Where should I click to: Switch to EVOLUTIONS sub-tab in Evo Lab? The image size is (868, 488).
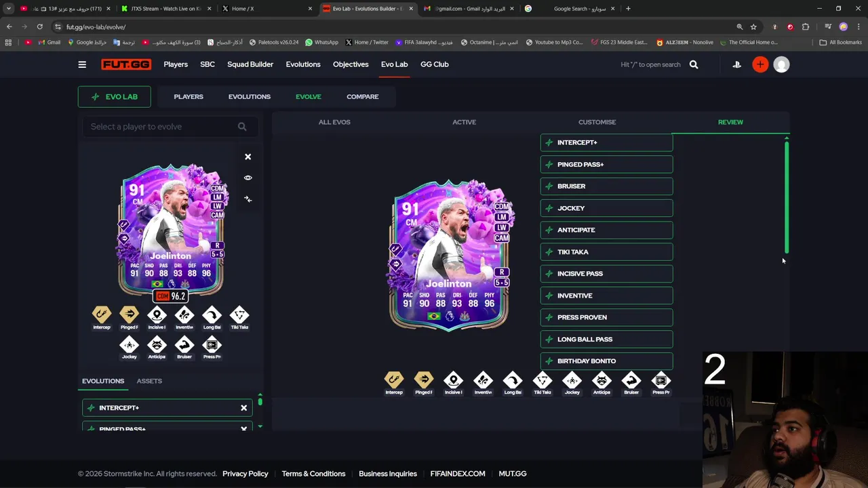click(x=250, y=97)
